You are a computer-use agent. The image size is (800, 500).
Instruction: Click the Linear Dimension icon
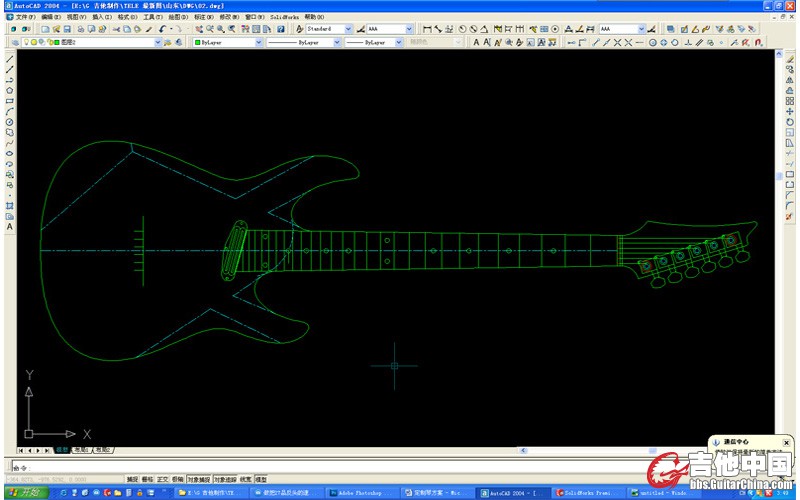coord(428,29)
